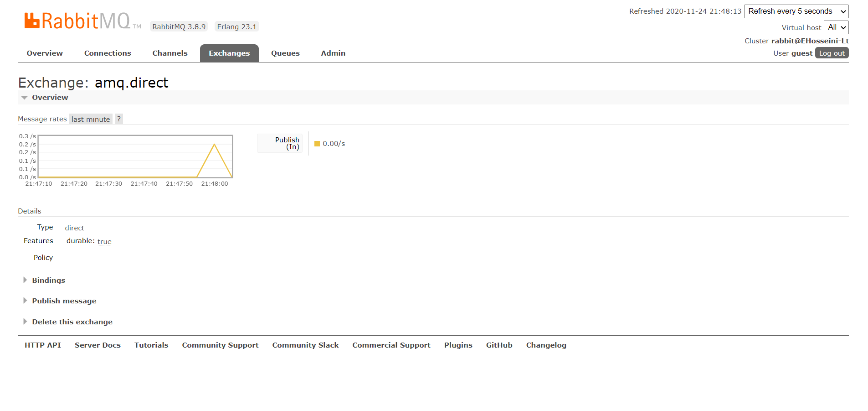
Task: Click the Log out button
Action: [832, 53]
